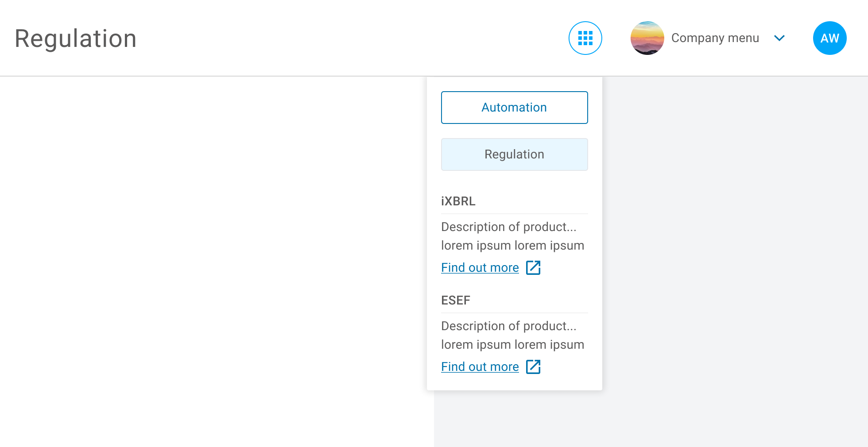This screenshot has height=447, width=868.
Task: Click the ESEF product heading
Action: point(455,301)
